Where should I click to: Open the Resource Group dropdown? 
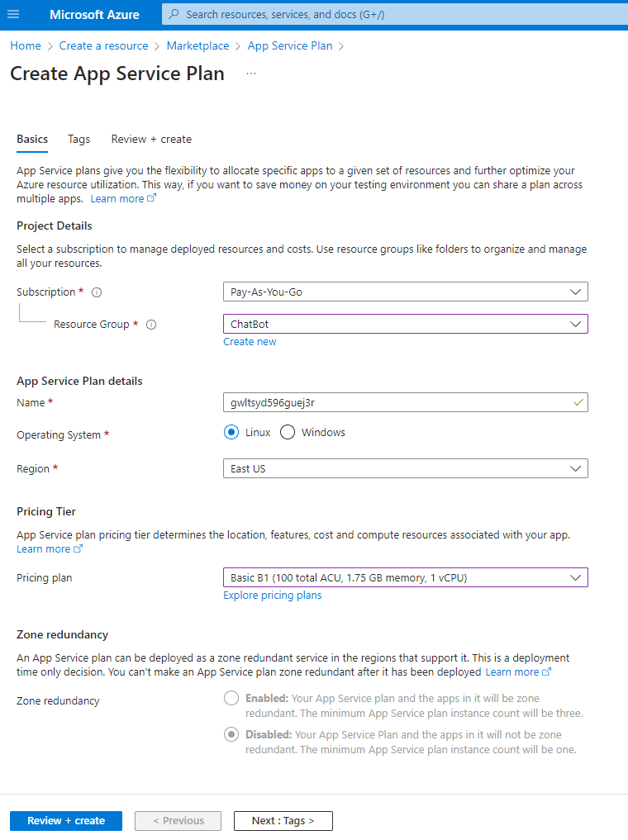coord(406,324)
